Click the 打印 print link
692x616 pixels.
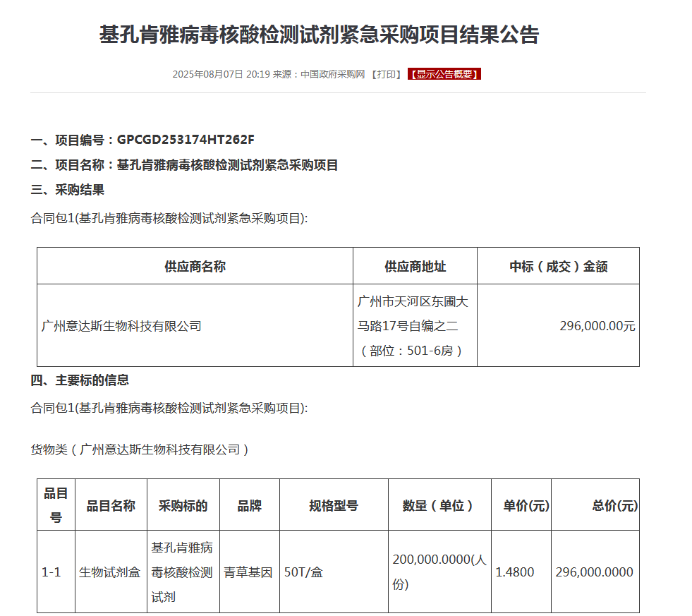(x=386, y=74)
